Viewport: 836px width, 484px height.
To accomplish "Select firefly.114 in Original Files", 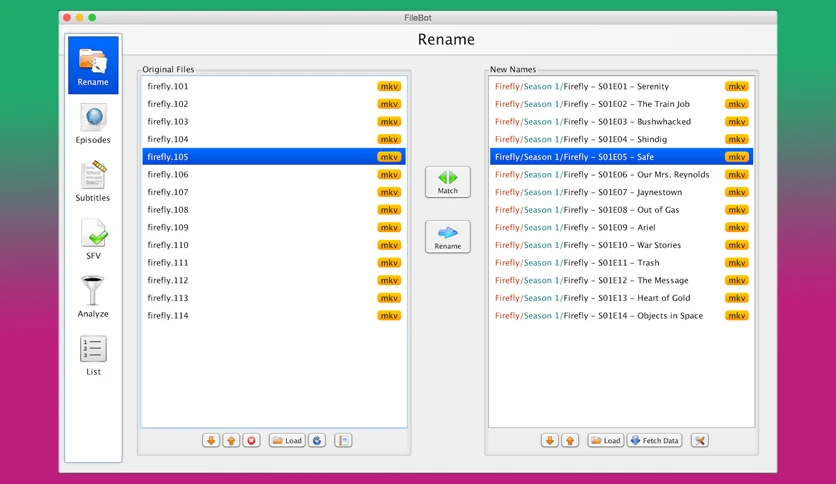I will (x=274, y=315).
